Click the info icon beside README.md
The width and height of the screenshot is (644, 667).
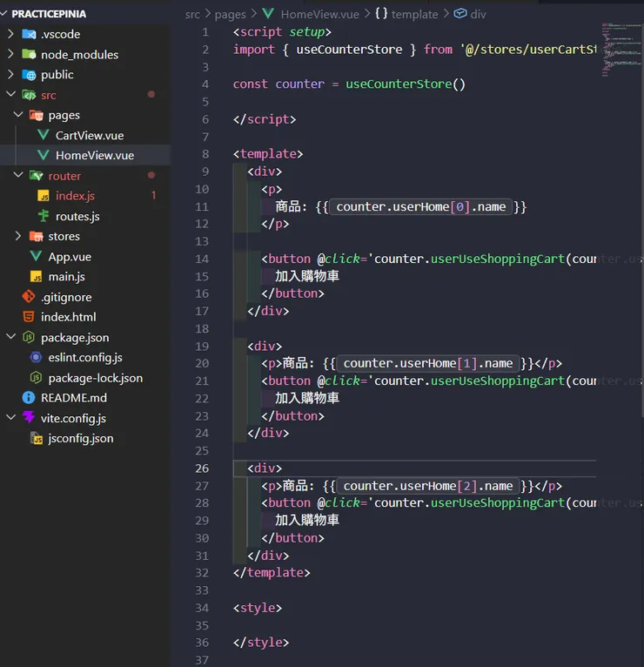[29, 398]
